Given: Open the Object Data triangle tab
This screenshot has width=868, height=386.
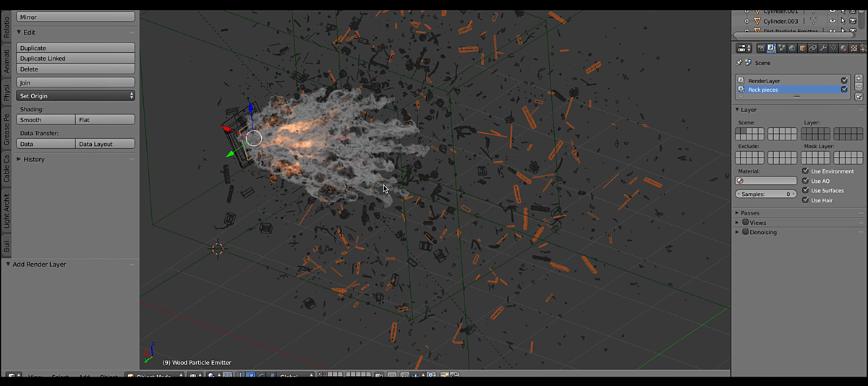Looking at the screenshot, I should (833, 48).
